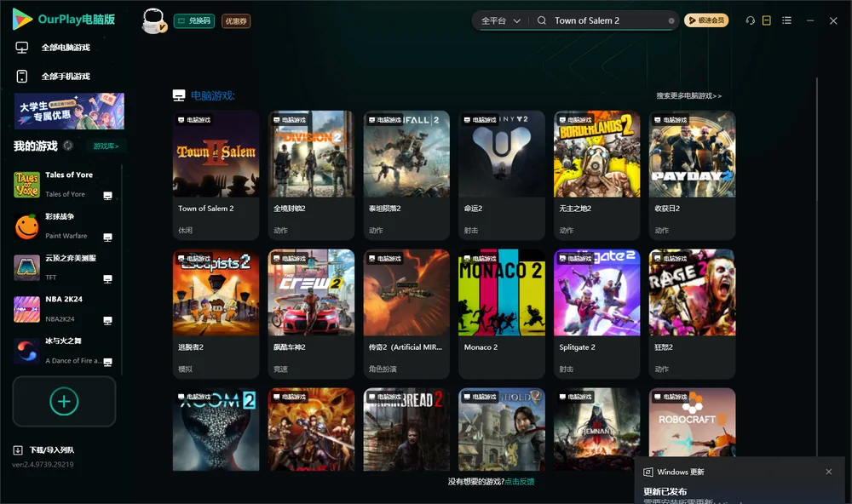This screenshot has height=504, width=852.
Task: Open the Town of Salem 2 game card
Action: [216, 175]
